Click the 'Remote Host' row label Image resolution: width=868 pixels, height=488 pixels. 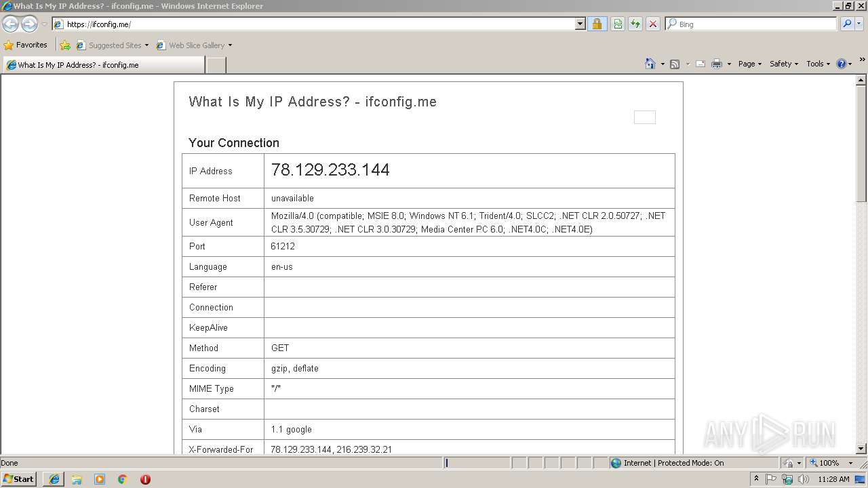215,198
